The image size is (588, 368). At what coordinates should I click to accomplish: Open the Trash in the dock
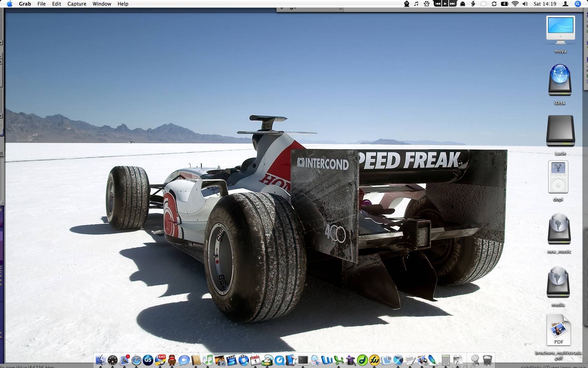[487, 360]
